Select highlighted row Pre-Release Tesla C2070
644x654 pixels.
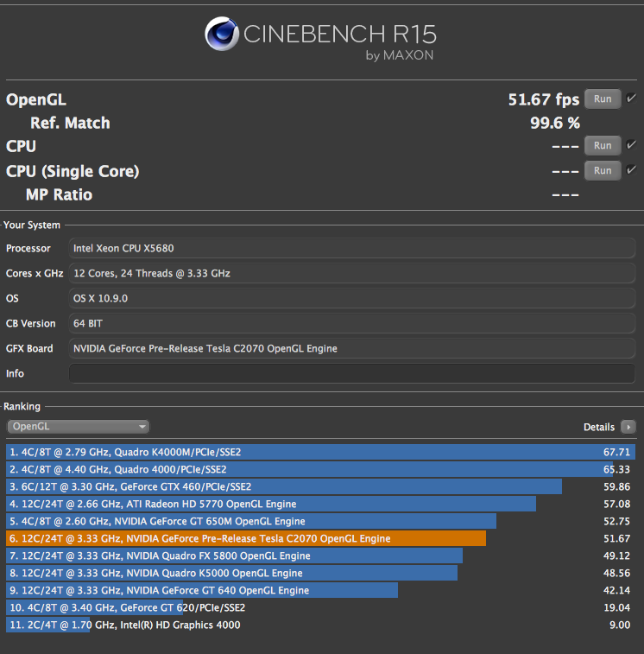(x=320, y=538)
